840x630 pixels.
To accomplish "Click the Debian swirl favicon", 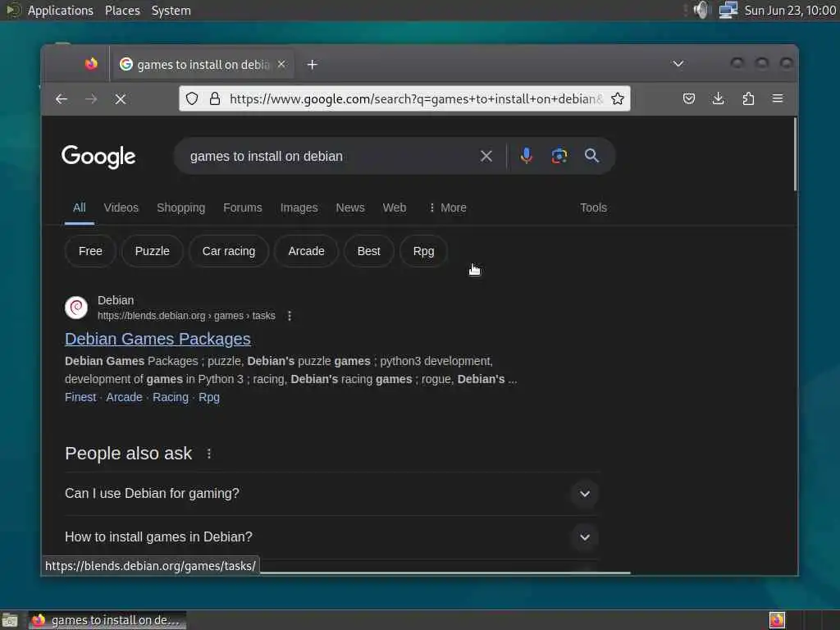I will coord(76,308).
